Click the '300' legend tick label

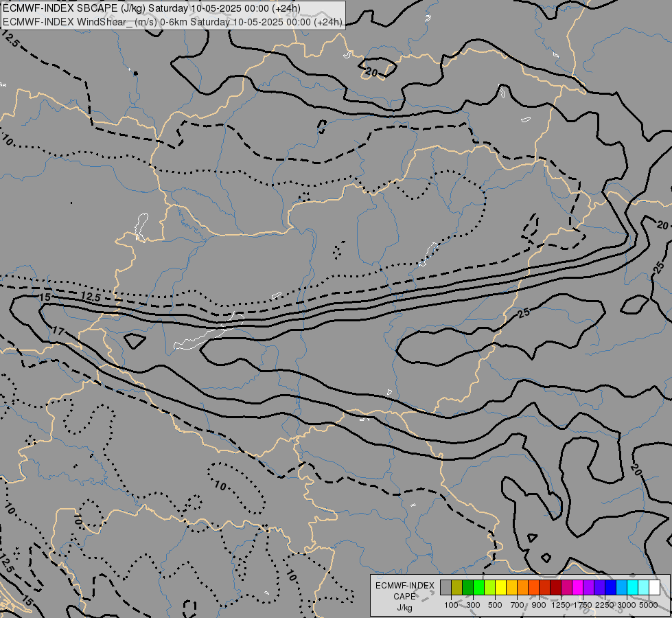[473, 605]
